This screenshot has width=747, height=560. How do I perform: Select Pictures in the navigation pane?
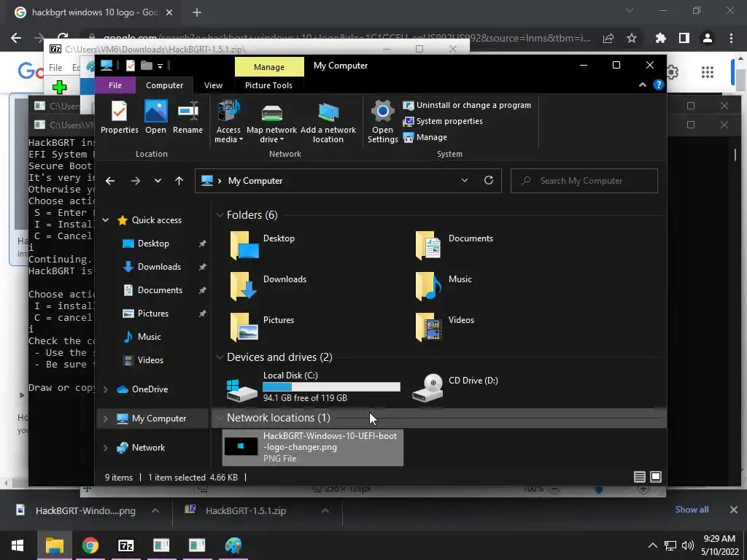click(x=153, y=314)
